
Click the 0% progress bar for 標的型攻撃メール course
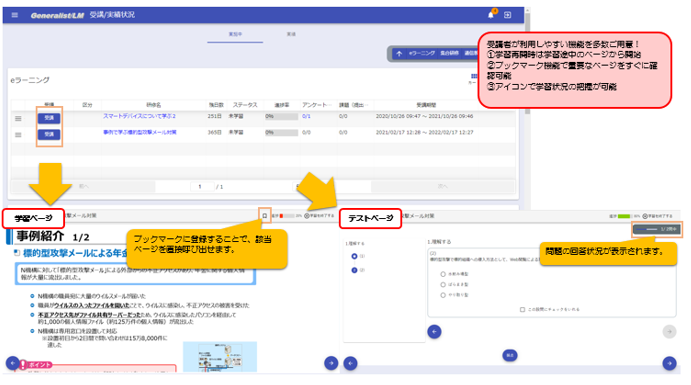[x=281, y=133]
